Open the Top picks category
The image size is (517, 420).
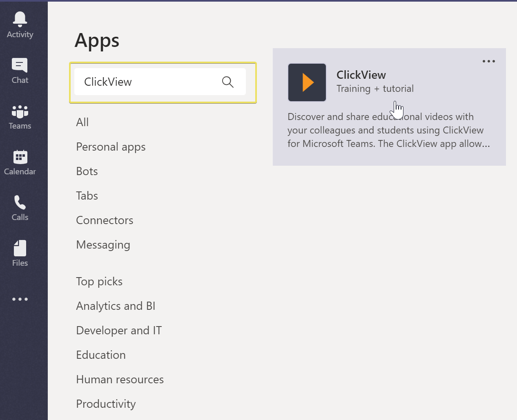(x=99, y=282)
